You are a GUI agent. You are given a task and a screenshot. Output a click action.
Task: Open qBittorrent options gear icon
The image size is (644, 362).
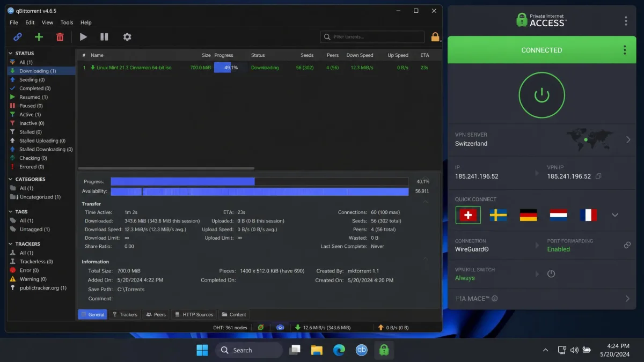pos(127,37)
